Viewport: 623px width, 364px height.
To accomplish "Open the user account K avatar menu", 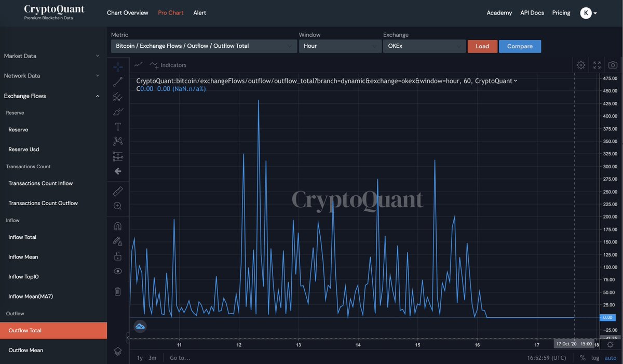I will pyautogui.click(x=588, y=13).
